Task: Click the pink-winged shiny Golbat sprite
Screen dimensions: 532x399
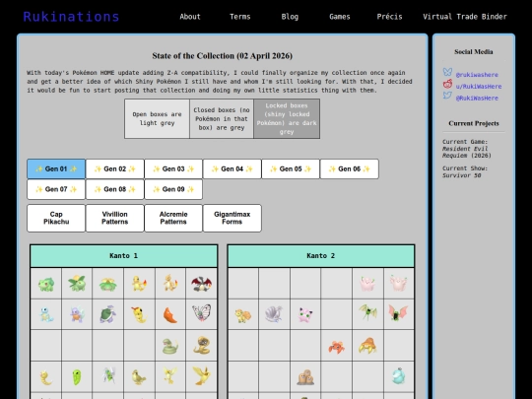Action: click(398, 313)
